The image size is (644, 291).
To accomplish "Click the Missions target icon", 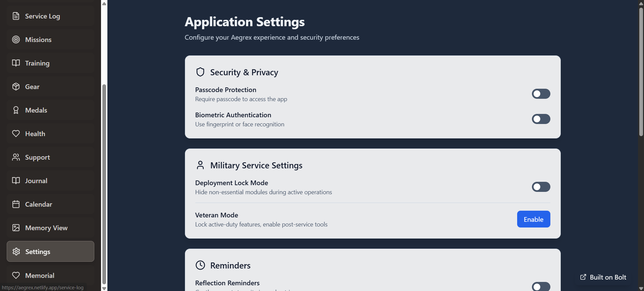I will 16,40.
